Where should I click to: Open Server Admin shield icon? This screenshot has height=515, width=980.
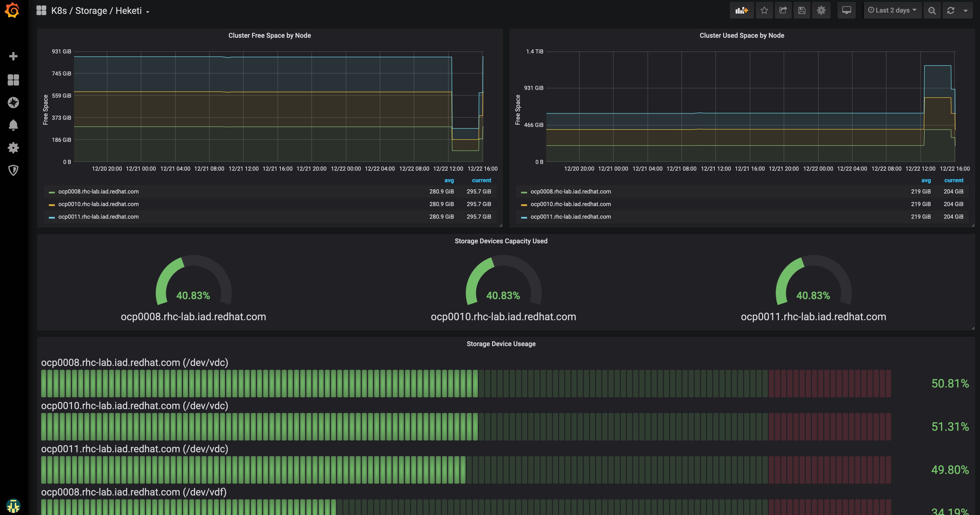click(x=13, y=170)
